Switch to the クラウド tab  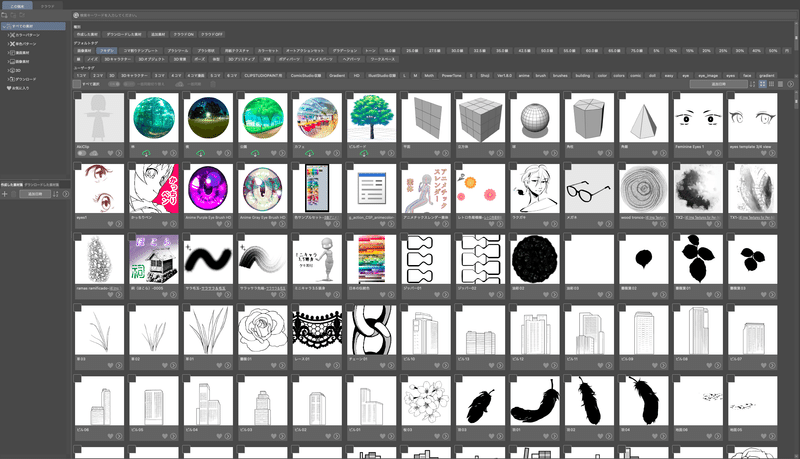pyautogui.click(x=47, y=6)
